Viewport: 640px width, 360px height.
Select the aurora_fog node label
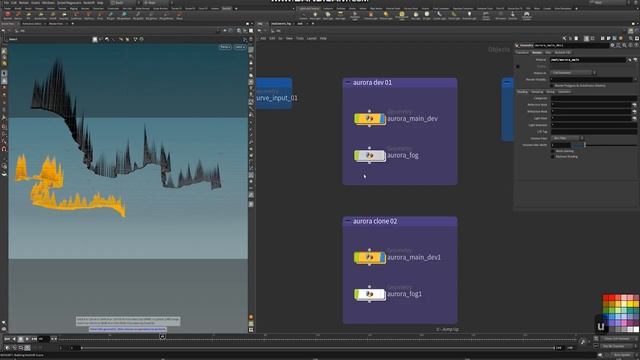tap(402, 156)
